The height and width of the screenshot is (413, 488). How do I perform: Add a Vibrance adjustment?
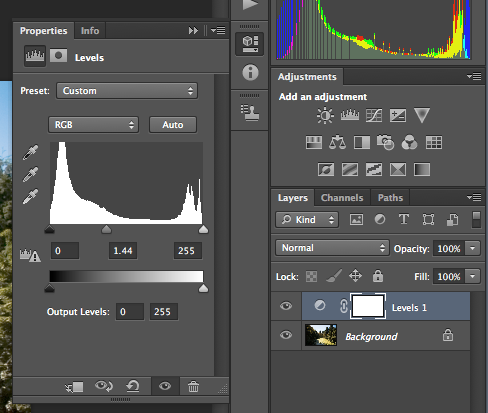[x=422, y=115]
